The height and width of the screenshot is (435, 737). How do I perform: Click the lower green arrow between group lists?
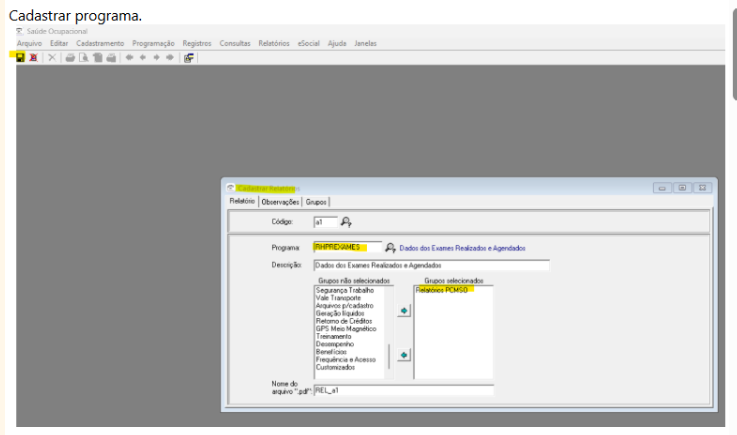point(404,355)
